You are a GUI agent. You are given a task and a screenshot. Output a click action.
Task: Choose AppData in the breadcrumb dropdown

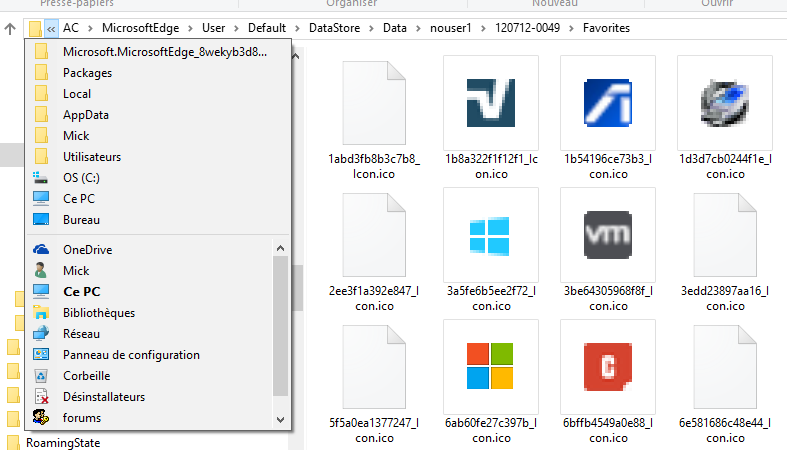158,115
